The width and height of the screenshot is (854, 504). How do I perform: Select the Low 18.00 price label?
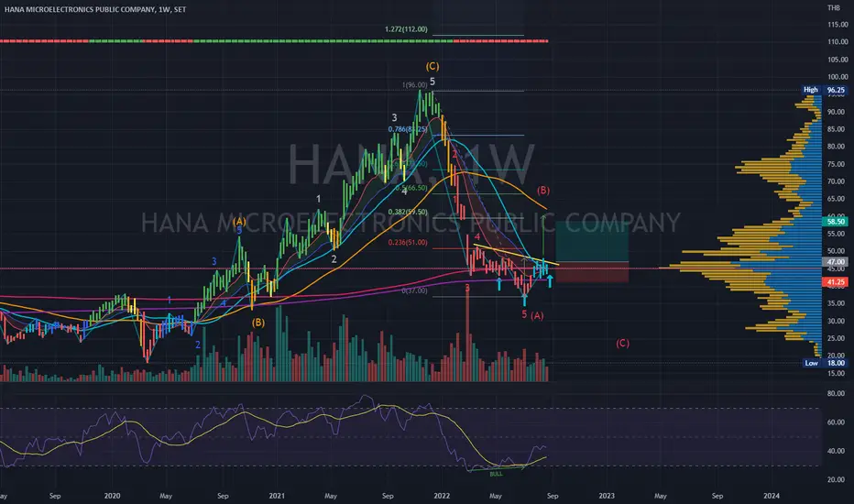[825, 363]
